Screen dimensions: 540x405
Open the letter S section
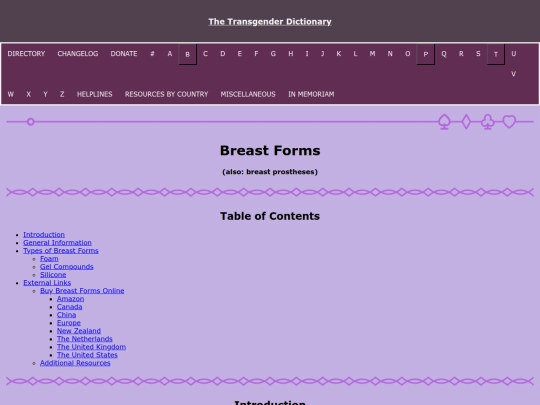click(x=478, y=54)
